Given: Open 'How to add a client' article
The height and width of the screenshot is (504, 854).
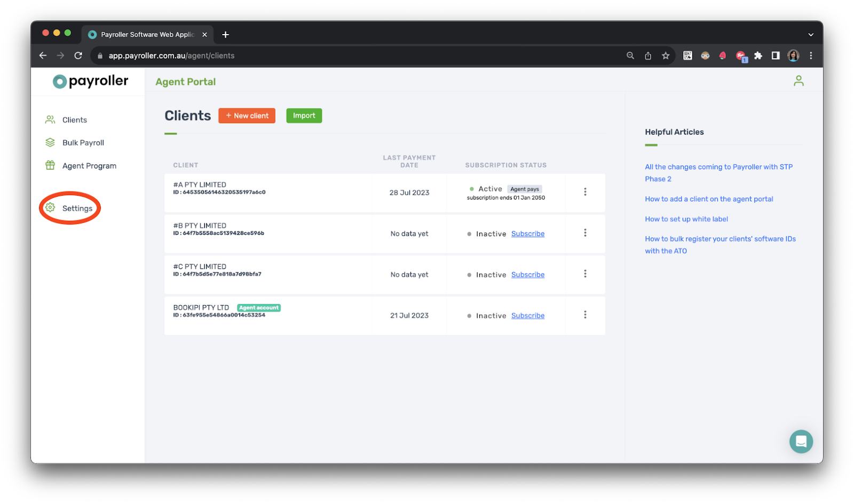Looking at the screenshot, I should point(709,199).
